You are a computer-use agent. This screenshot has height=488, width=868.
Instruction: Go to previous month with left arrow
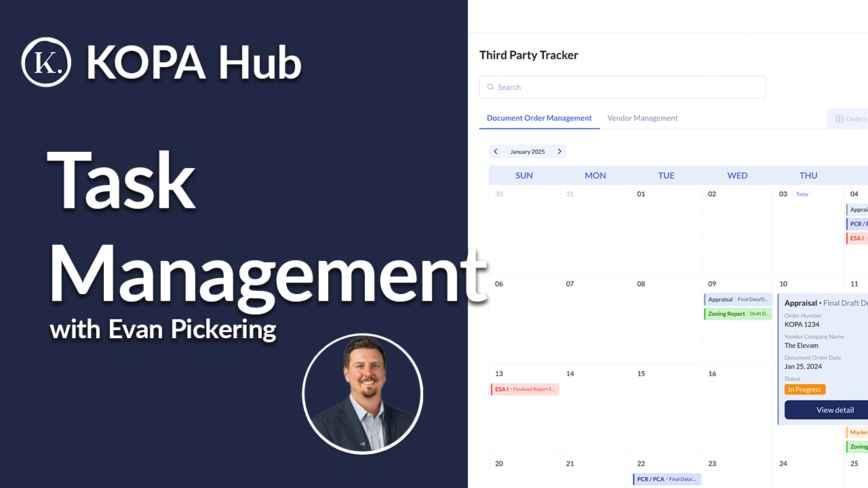click(x=496, y=152)
